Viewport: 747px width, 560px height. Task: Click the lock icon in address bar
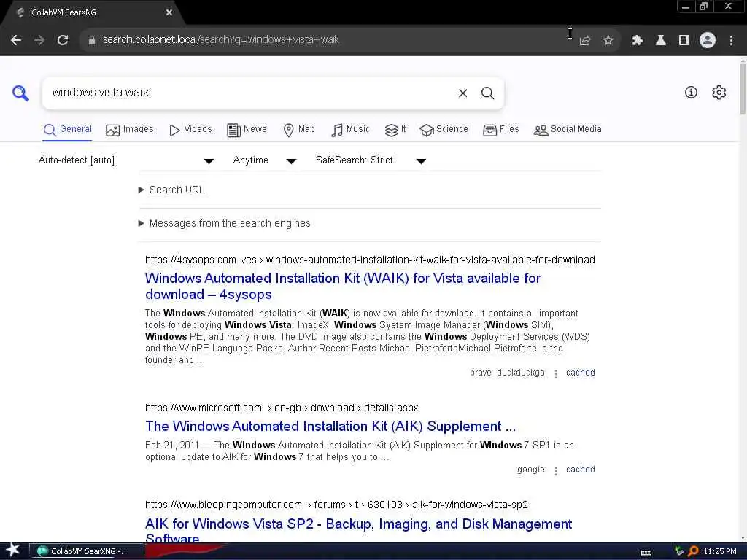pos(92,40)
